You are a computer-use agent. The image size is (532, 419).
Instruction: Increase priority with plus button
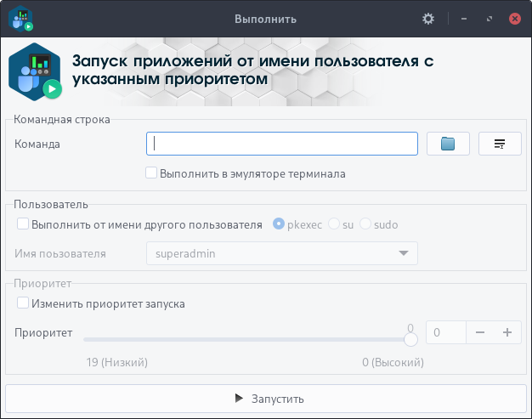(507, 332)
